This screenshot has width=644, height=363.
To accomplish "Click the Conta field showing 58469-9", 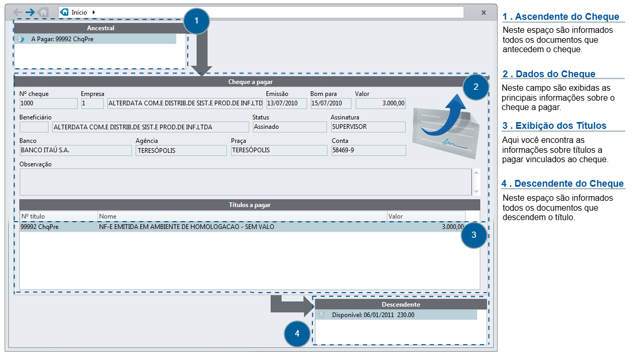I will [x=369, y=150].
